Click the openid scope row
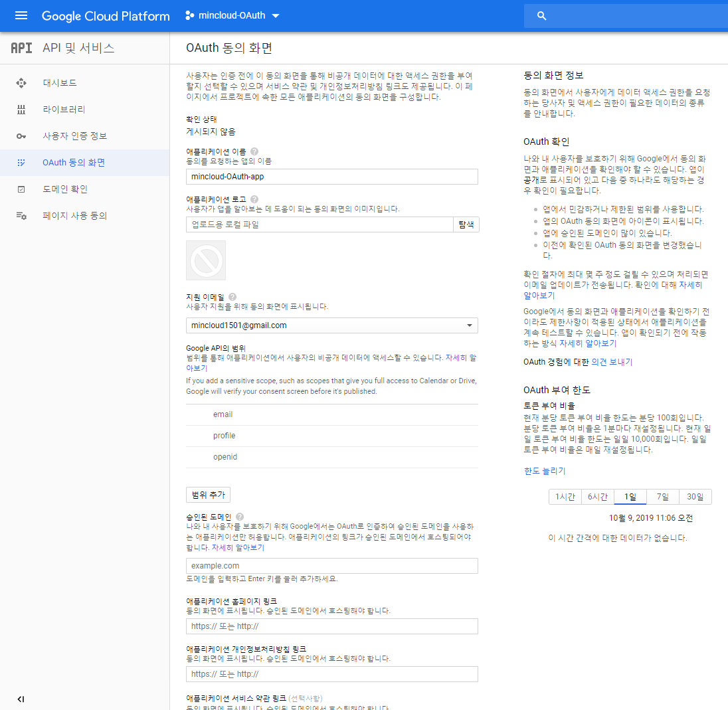Screen dimensions: 728x710 (x=332, y=458)
